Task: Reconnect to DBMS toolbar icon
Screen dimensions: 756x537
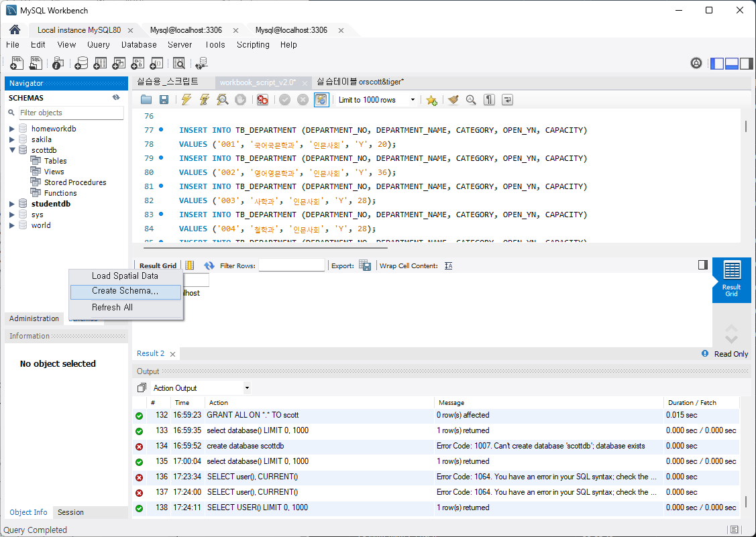Action: (201, 63)
